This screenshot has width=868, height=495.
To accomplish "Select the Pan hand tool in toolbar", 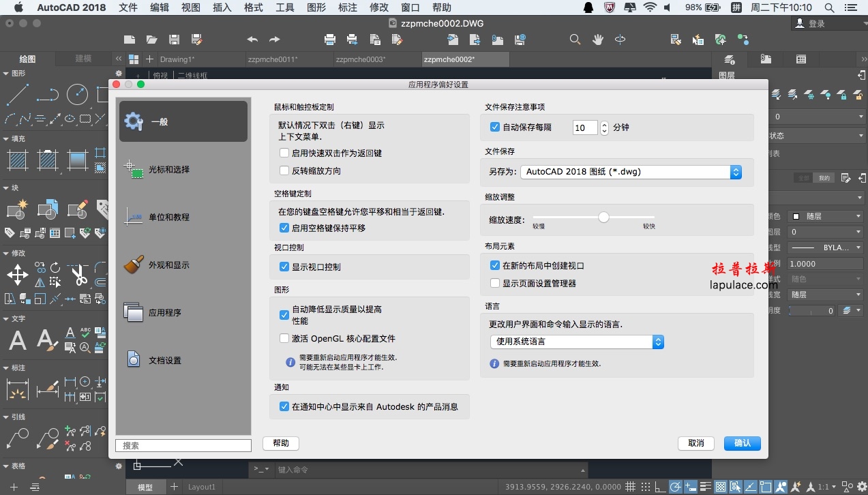I will pos(598,40).
